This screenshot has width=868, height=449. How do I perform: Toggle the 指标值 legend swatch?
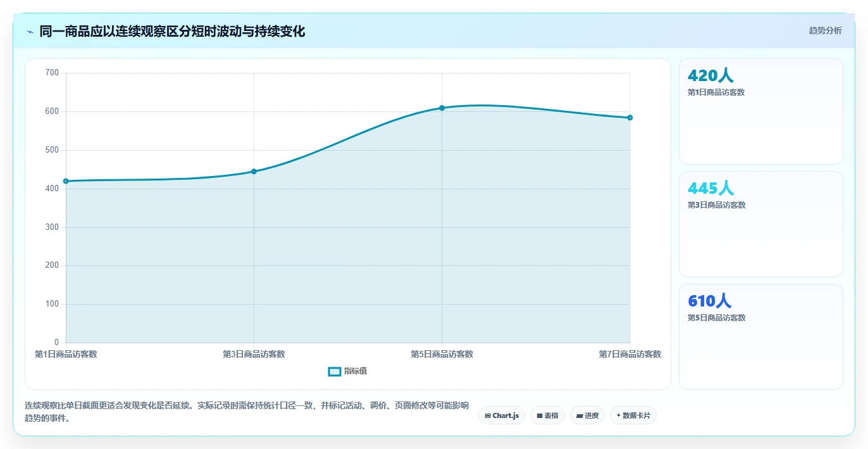[335, 371]
